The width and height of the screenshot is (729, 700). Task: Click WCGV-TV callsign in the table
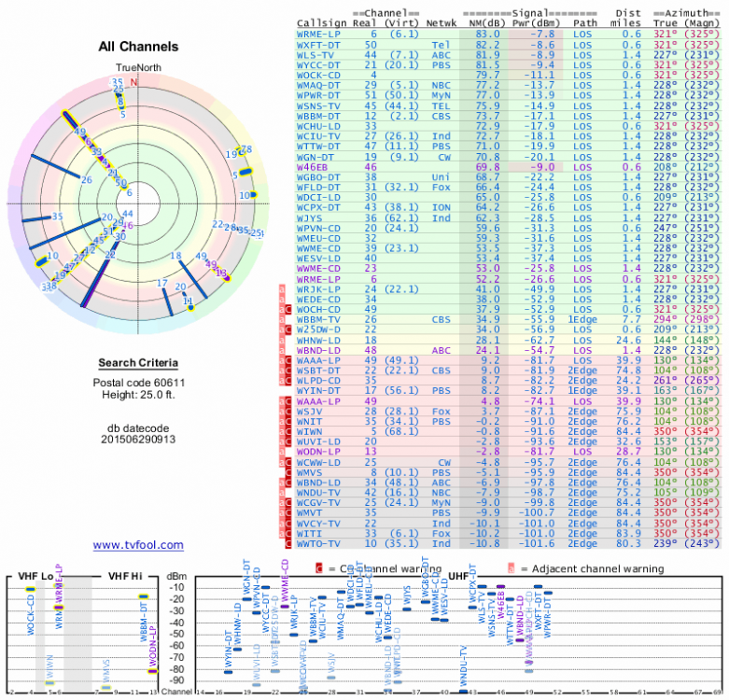tap(318, 503)
